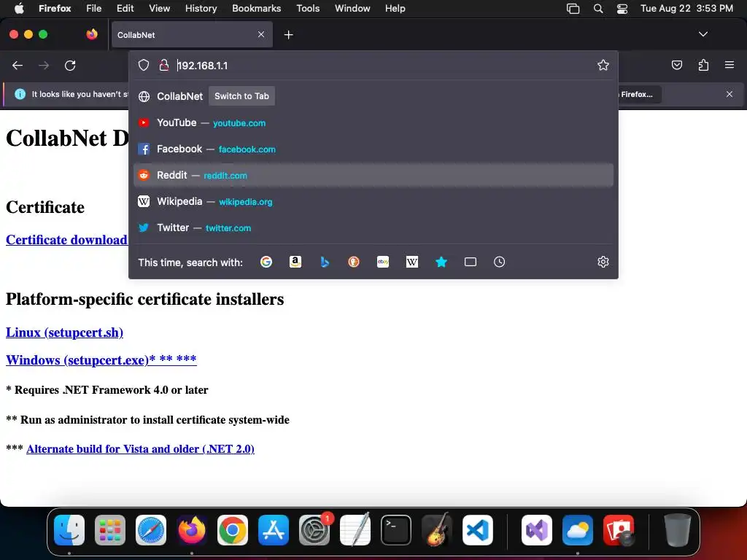This screenshot has width=747, height=560.
Task: Open the Extensions puzzle icon
Action: point(703,65)
